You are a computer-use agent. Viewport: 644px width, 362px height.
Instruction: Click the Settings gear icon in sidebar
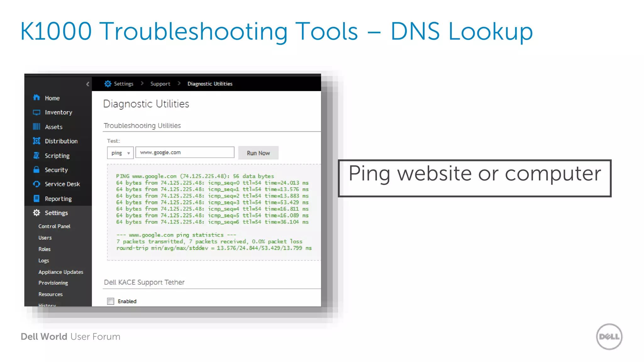tap(36, 213)
